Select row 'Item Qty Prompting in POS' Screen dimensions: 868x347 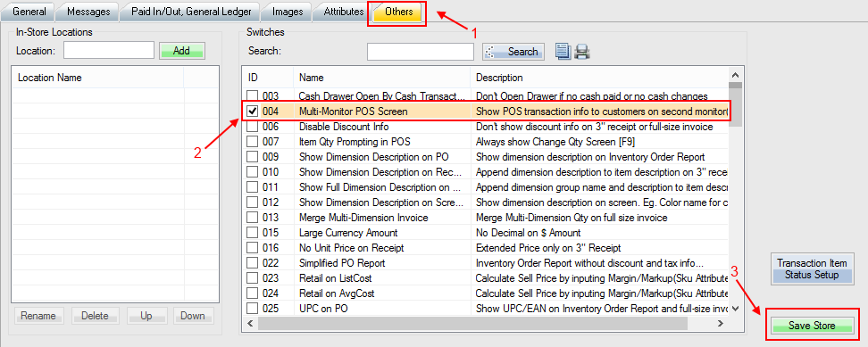tap(486, 142)
